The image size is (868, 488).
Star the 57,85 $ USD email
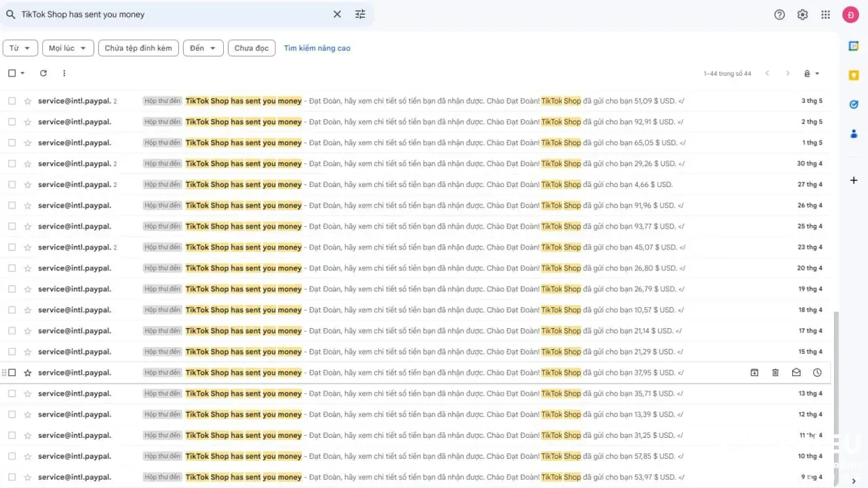[x=28, y=456]
